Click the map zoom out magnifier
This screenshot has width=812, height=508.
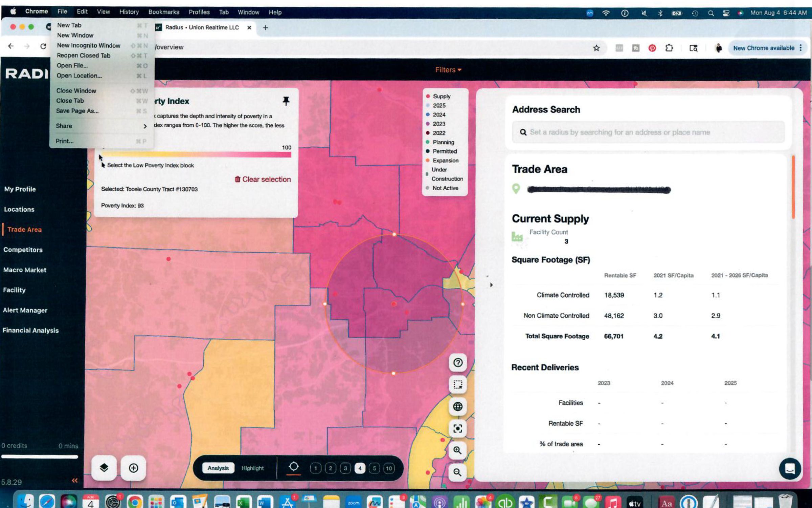(x=457, y=472)
